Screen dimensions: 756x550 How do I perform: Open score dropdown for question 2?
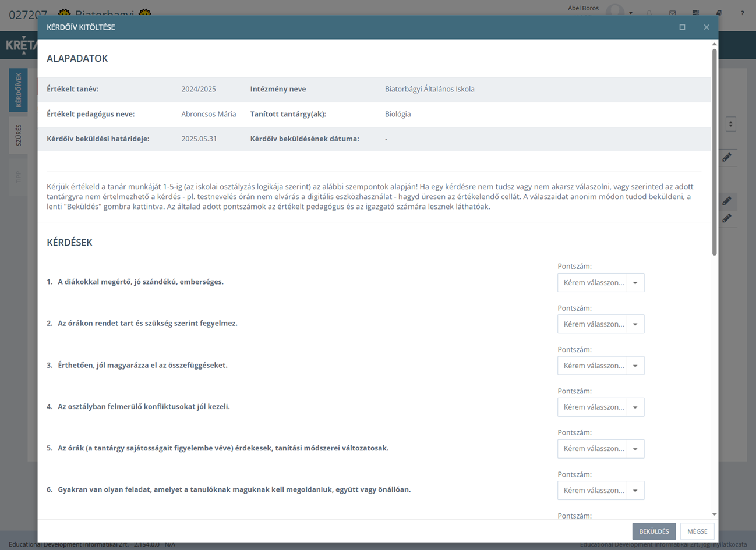(600, 324)
